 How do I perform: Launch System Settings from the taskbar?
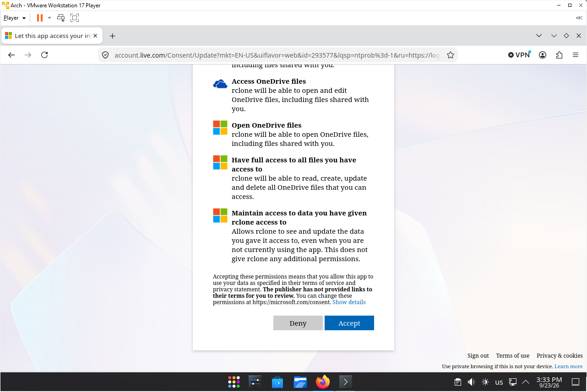click(255, 382)
